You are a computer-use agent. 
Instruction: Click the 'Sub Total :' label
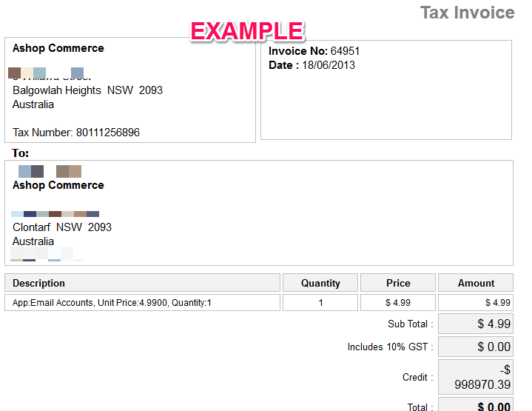click(411, 324)
